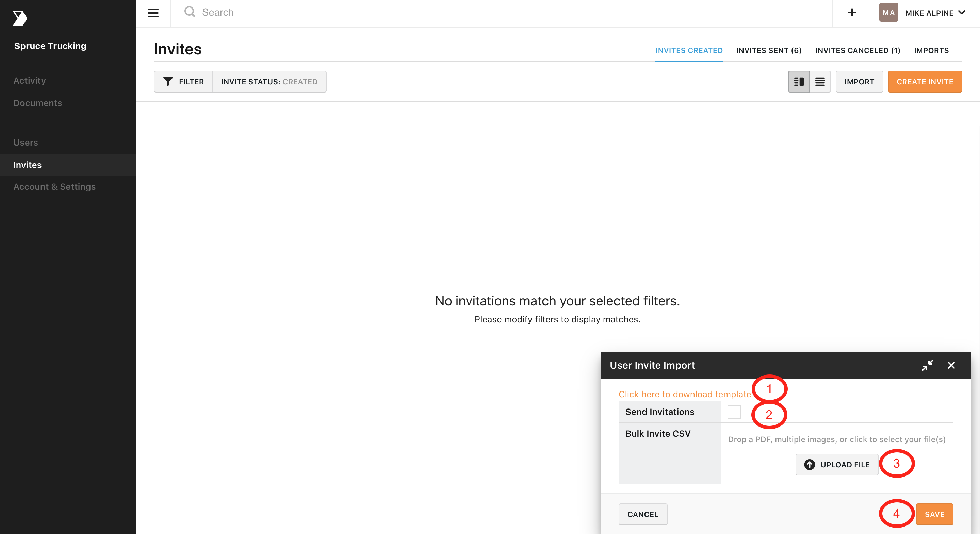Switch to the Invites Sent tab
Screen dimensions: 980x534
click(768, 51)
